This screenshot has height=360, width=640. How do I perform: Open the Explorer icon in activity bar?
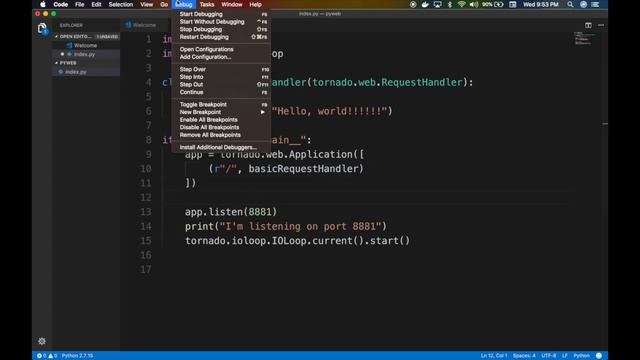(42, 28)
